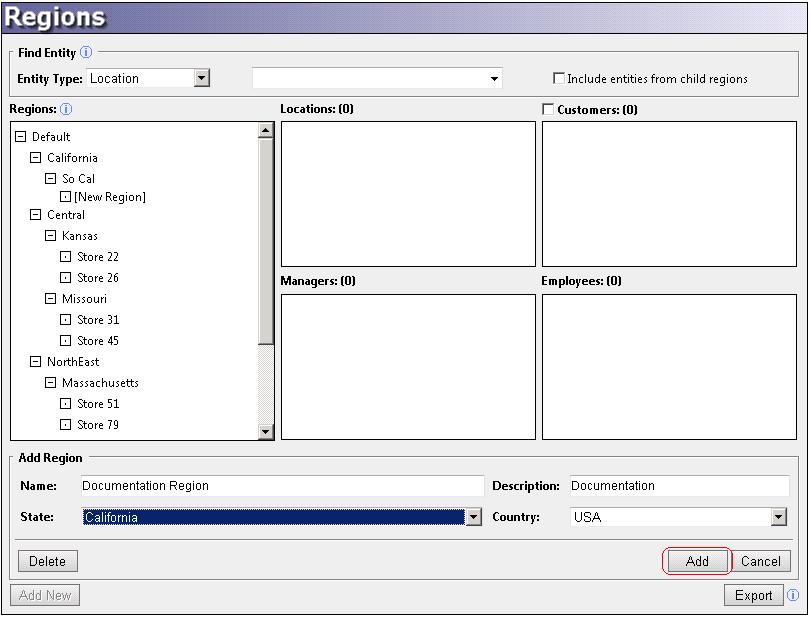Open the Entity Type dropdown
810x618 pixels.
201,78
